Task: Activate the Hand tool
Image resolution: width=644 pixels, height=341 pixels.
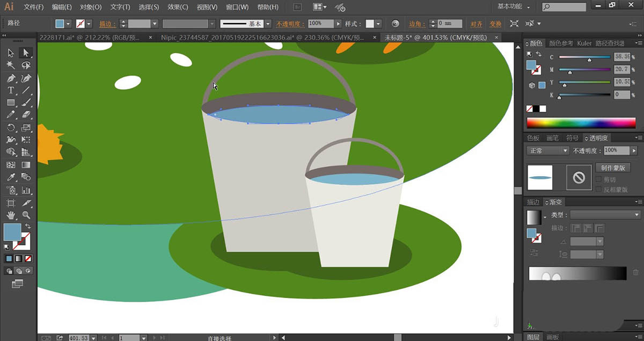Action: (11, 215)
